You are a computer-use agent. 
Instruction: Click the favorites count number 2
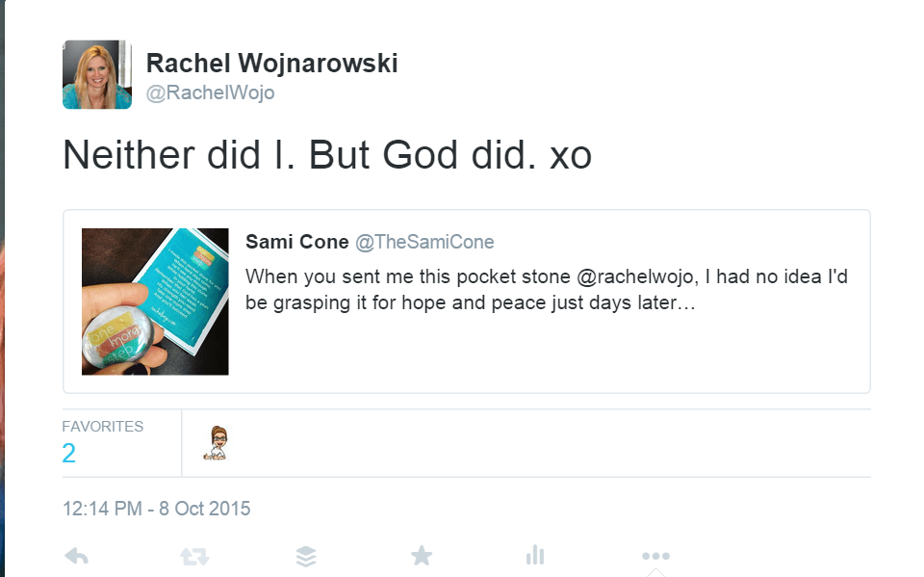tap(69, 454)
